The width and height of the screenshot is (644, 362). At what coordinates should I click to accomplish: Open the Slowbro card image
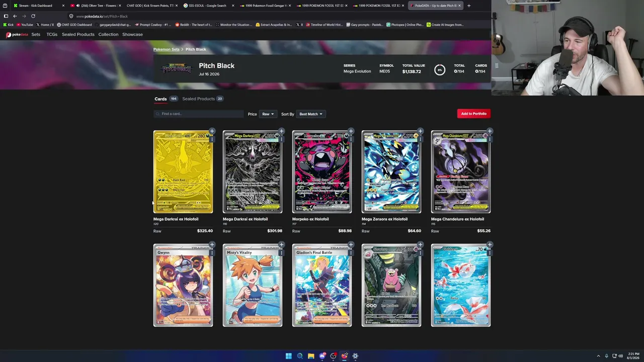tap(391, 286)
